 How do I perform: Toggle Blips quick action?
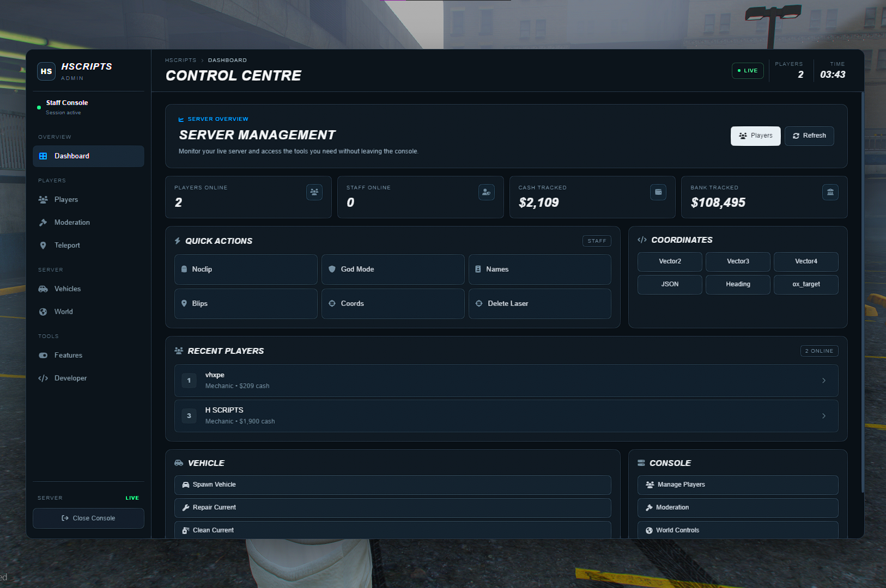[246, 304]
